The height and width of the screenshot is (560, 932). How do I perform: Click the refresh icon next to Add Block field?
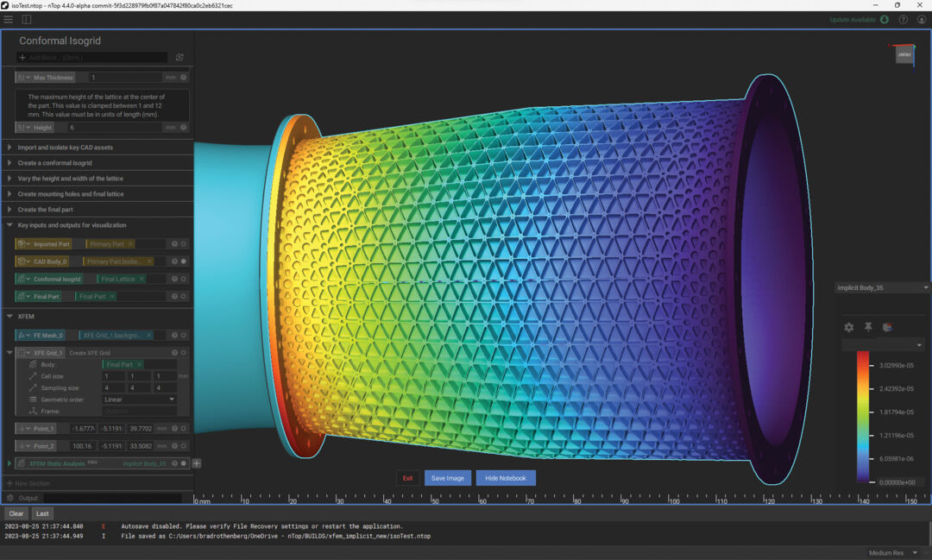pyautogui.click(x=179, y=58)
